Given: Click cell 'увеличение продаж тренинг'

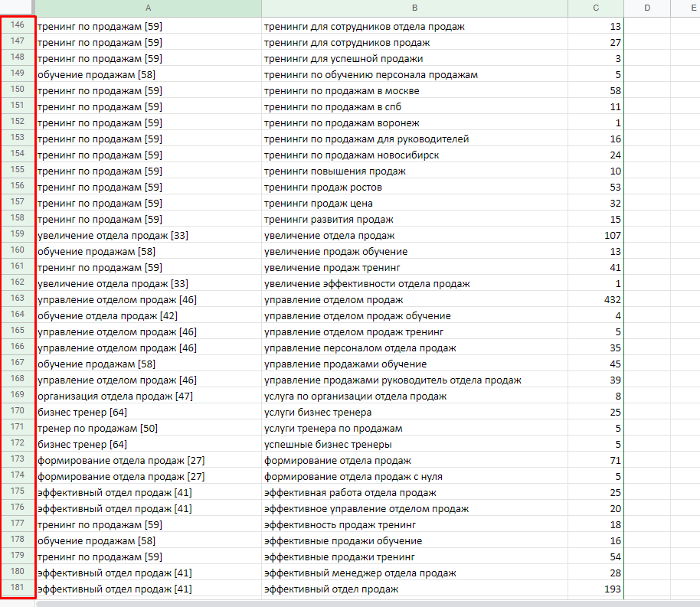Looking at the screenshot, I should (x=414, y=268).
